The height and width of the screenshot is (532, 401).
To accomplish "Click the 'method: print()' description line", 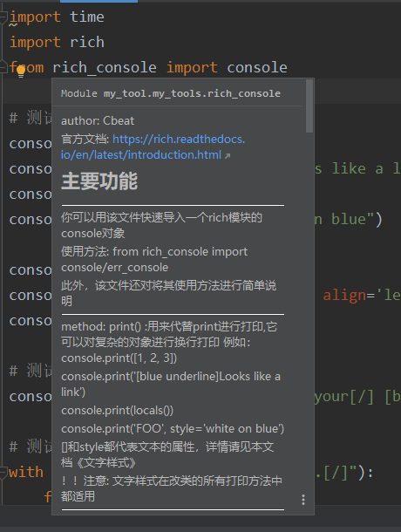I will click(169, 327).
